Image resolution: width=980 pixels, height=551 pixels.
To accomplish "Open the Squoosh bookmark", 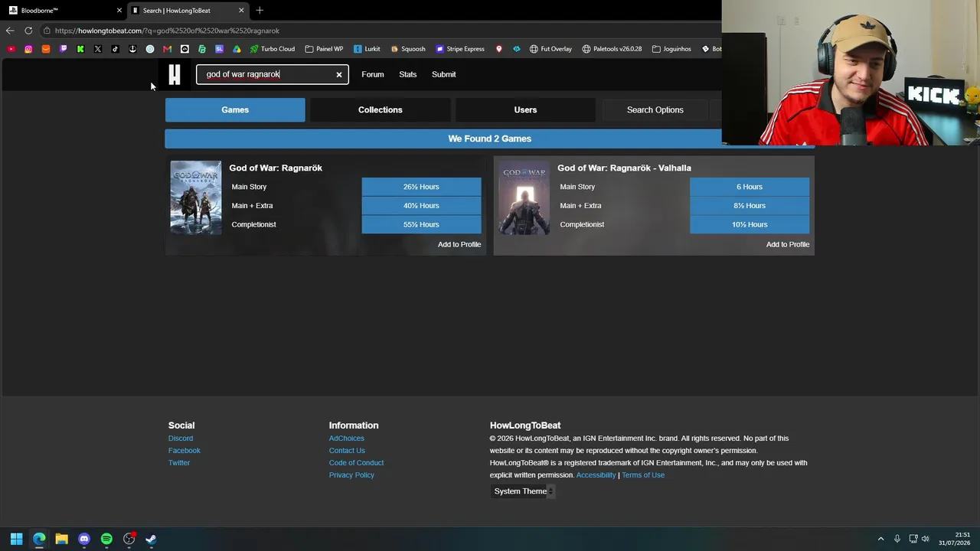I will point(408,49).
